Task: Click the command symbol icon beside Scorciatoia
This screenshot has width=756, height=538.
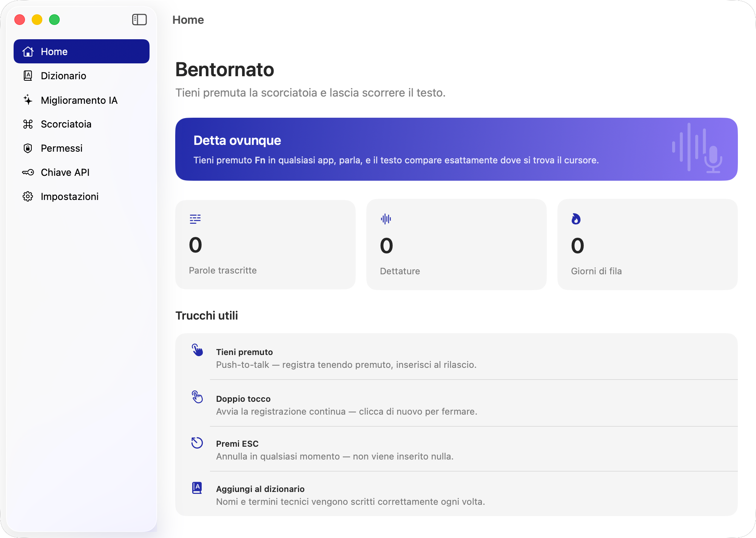Action: click(x=28, y=124)
